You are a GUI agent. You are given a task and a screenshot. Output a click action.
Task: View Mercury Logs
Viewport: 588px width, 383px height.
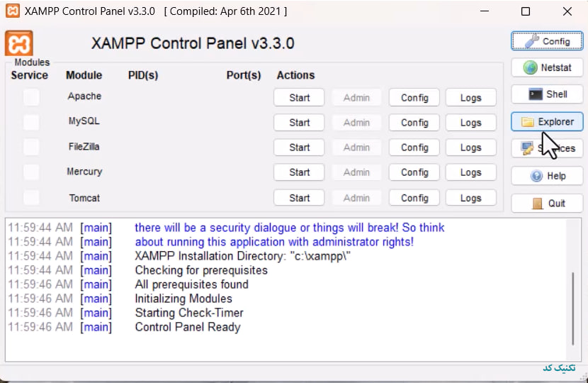[471, 172]
